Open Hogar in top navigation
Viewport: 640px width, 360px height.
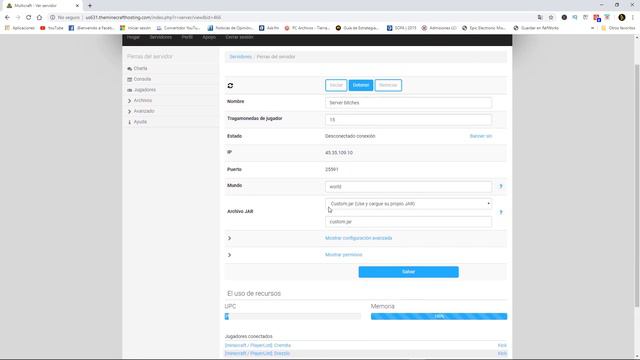coord(133,37)
